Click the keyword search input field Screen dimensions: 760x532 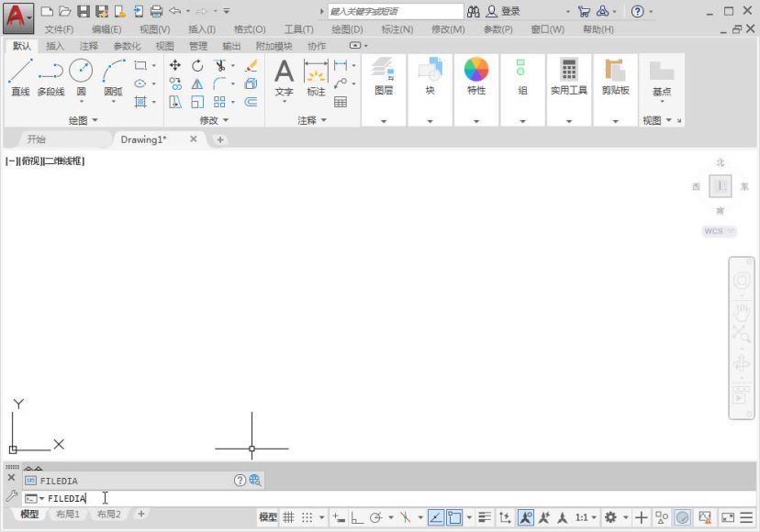tap(396, 11)
